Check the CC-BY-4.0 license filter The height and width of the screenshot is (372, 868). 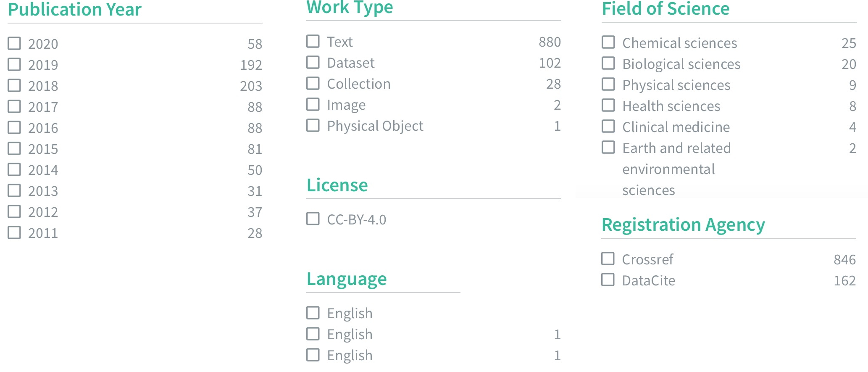313,219
